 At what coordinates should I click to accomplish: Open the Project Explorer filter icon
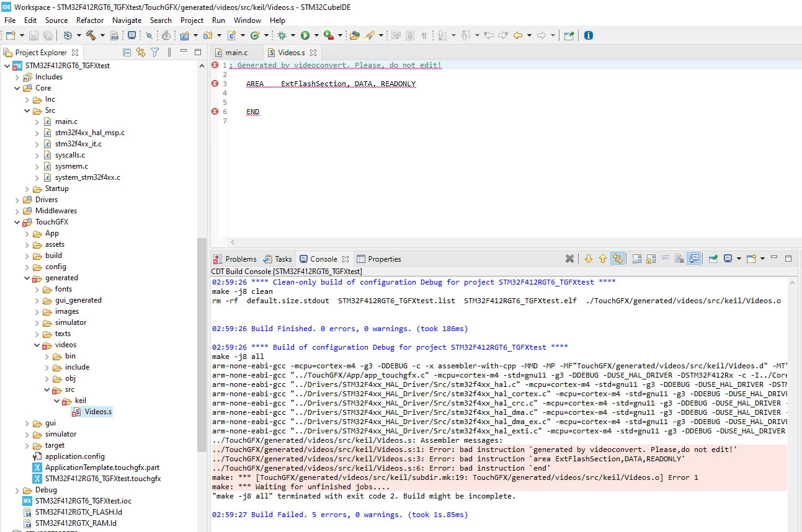coord(155,53)
